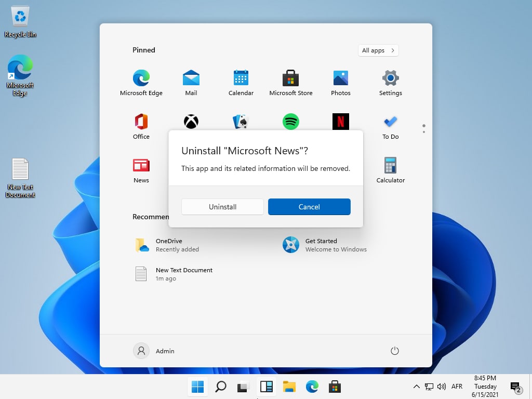Image resolution: width=532 pixels, height=399 pixels.
Task: Launch Edge from the taskbar
Action: (x=312, y=387)
